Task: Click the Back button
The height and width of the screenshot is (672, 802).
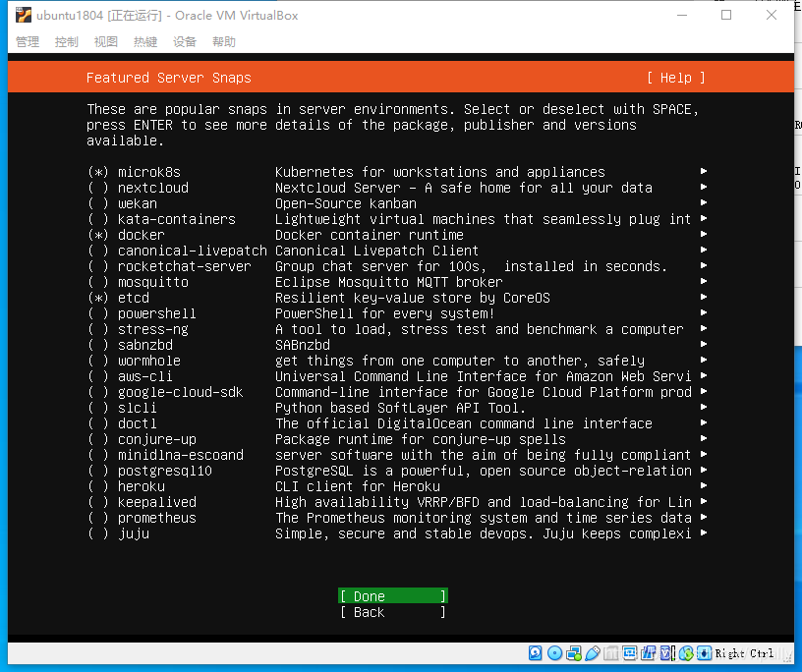Action: tap(393, 612)
